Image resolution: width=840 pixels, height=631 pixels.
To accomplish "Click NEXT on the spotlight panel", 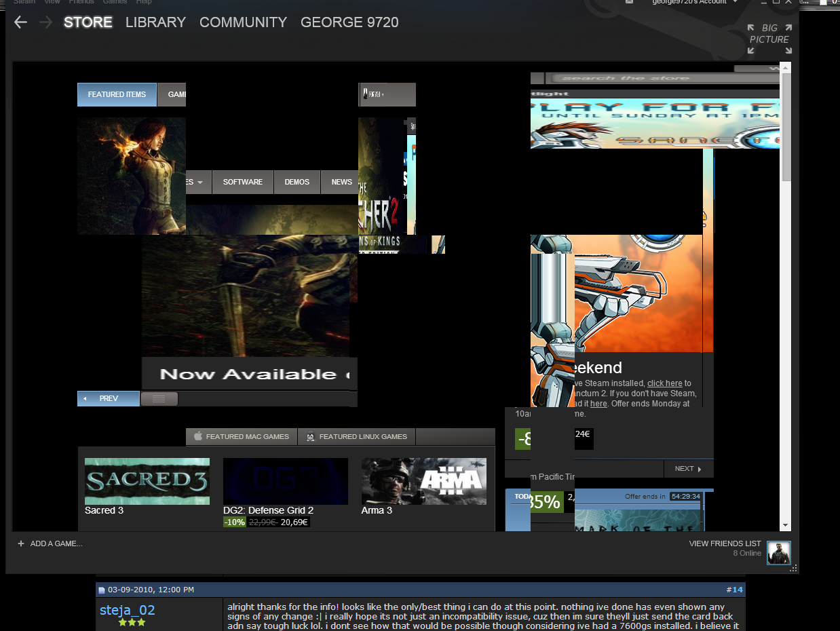I will tap(688, 468).
